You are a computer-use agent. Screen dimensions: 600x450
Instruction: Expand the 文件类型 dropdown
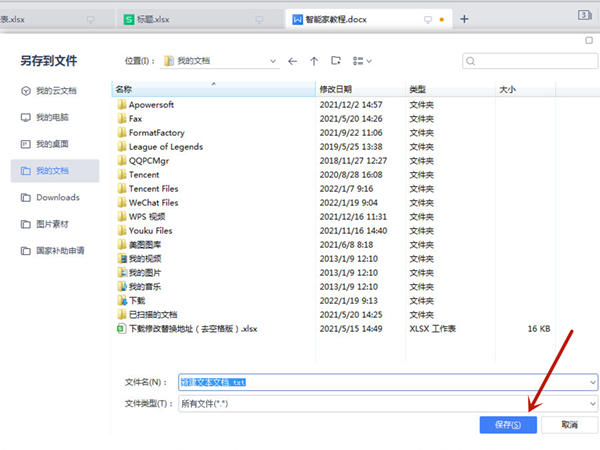(593, 403)
